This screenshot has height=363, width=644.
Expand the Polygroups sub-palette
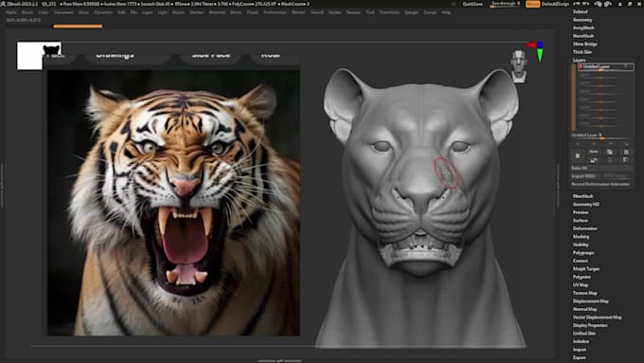(x=583, y=253)
